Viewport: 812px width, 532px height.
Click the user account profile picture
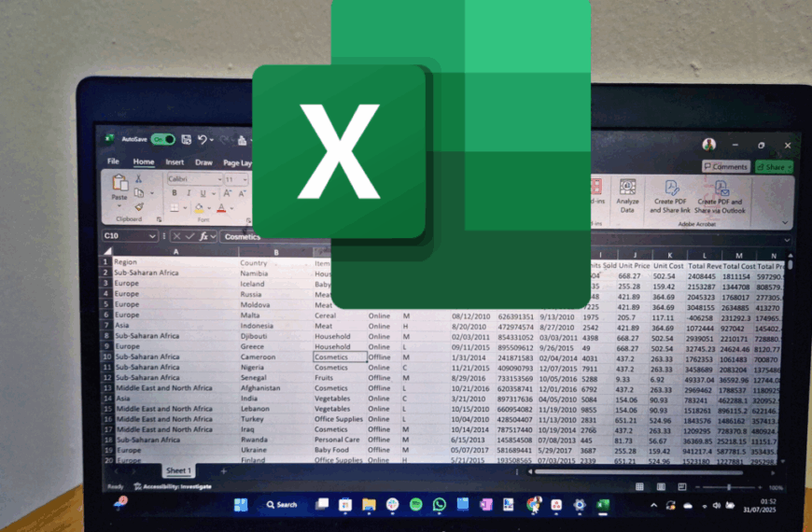point(709,145)
